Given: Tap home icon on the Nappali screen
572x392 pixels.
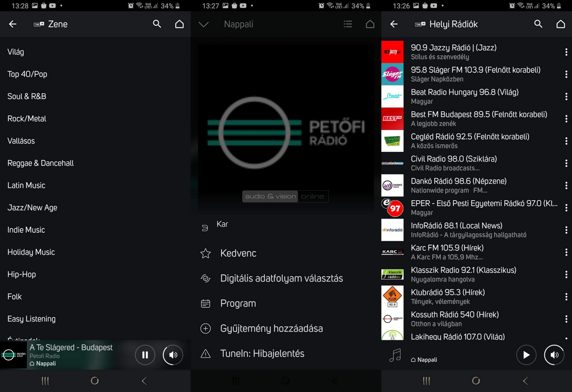Looking at the screenshot, I should point(370,24).
